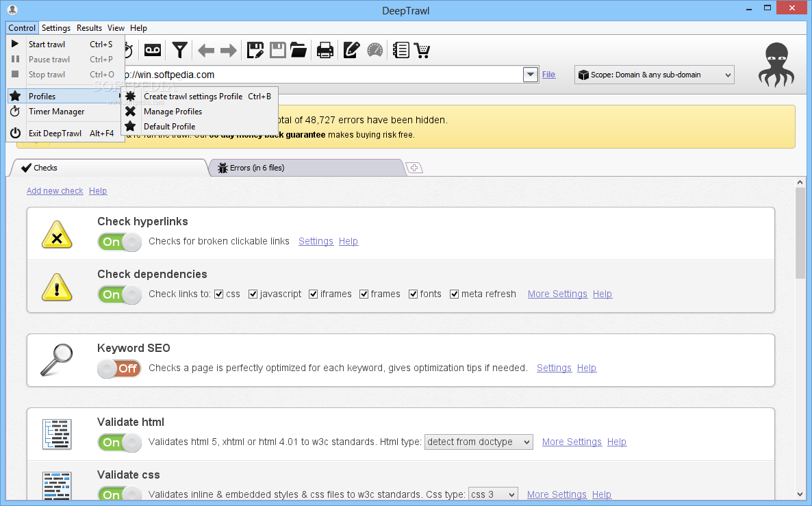Uncheck the css checkbox
The width and height of the screenshot is (812, 506).
218,294
